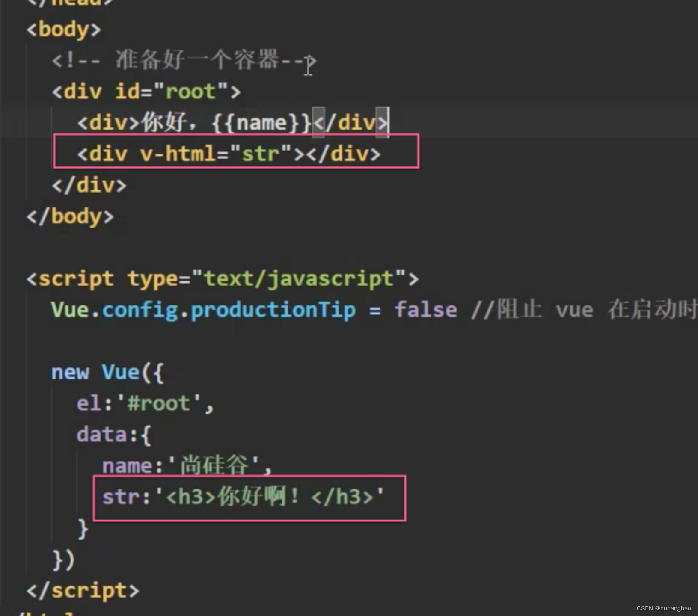Select the comment '准备好一个容器'
This screenshot has width=698, height=616.
click(x=197, y=59)
